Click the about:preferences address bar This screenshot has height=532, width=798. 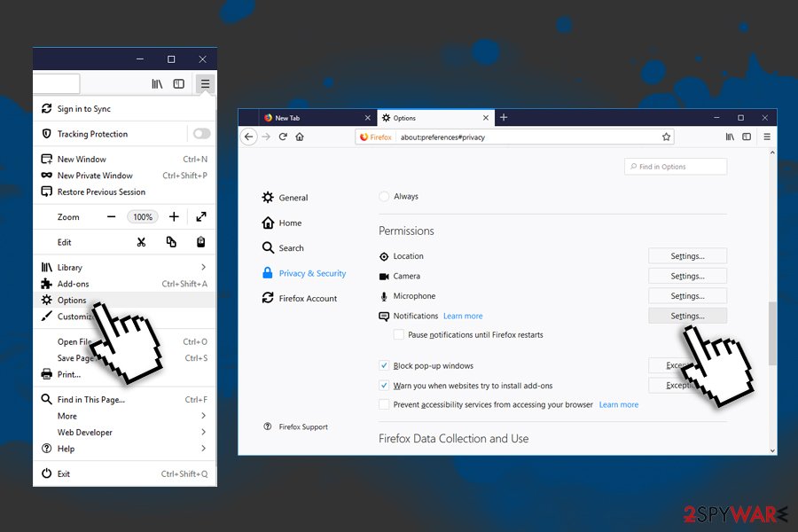(514, 137)
